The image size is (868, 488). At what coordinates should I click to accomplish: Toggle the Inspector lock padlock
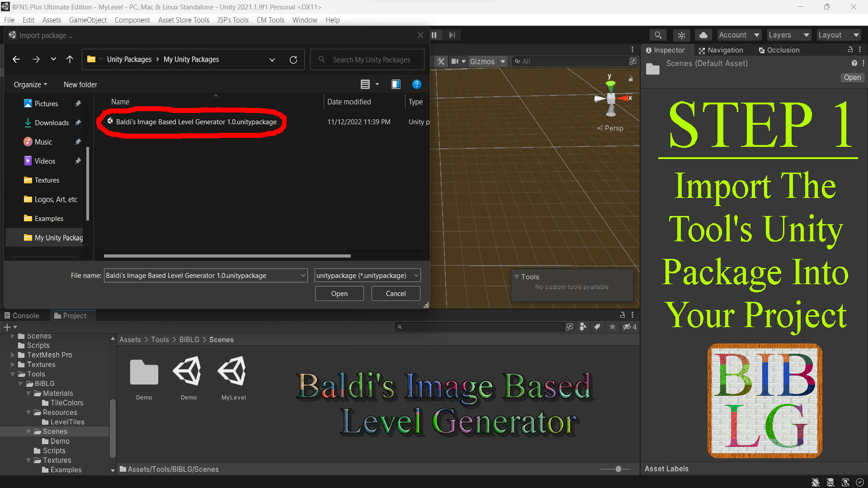point(850,50)
